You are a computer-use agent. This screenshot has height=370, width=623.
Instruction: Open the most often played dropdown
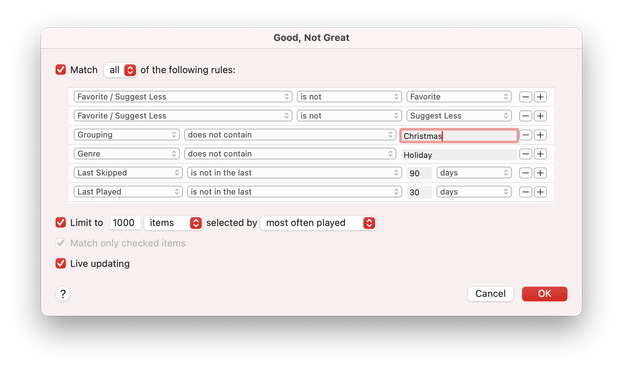318,223
